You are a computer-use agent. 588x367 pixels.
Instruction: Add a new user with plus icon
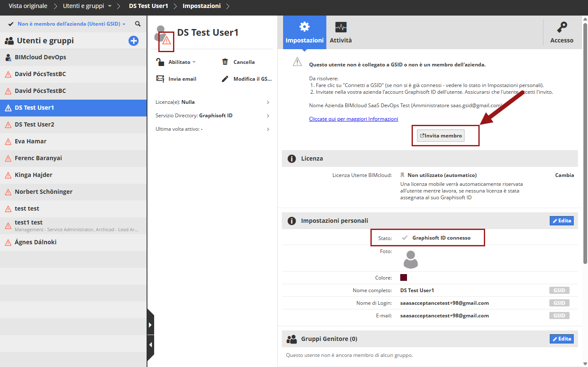coord(134,41)
